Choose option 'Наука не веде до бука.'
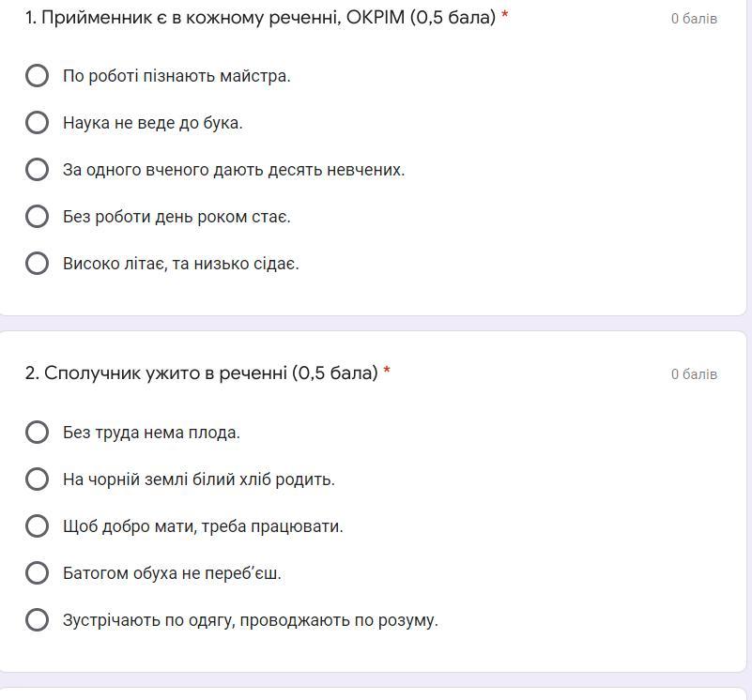The width and height of the screenshot is (752, 700). [x=37, y=123]
